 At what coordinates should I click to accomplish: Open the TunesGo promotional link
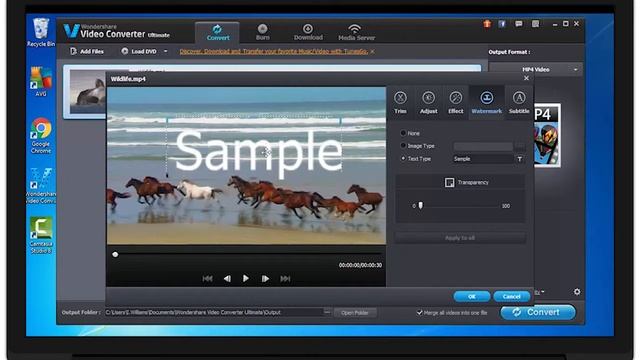pos(273,51)
